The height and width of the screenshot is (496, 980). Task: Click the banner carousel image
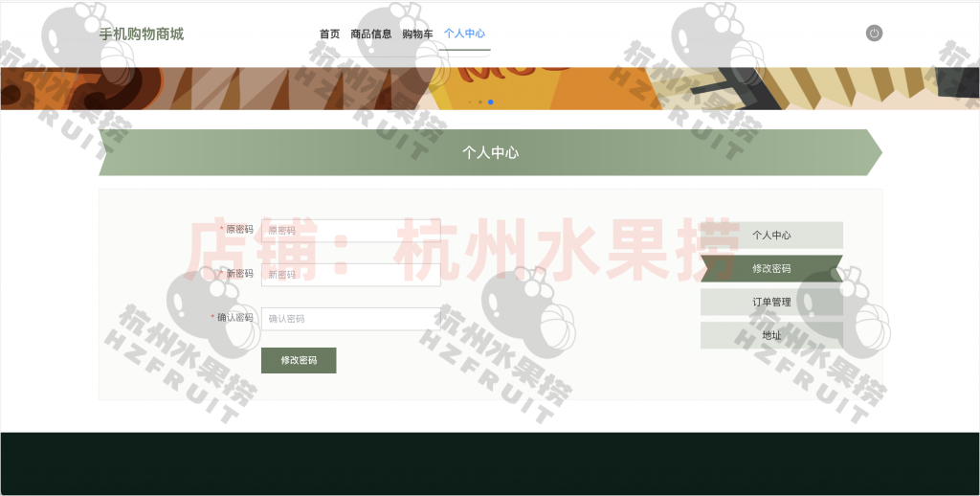tap(490, 88)
